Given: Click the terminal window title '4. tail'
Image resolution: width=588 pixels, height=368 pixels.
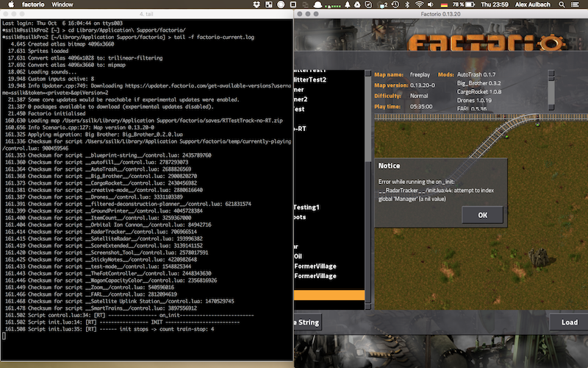Looking at the screenshot, I should coord(146,14).
